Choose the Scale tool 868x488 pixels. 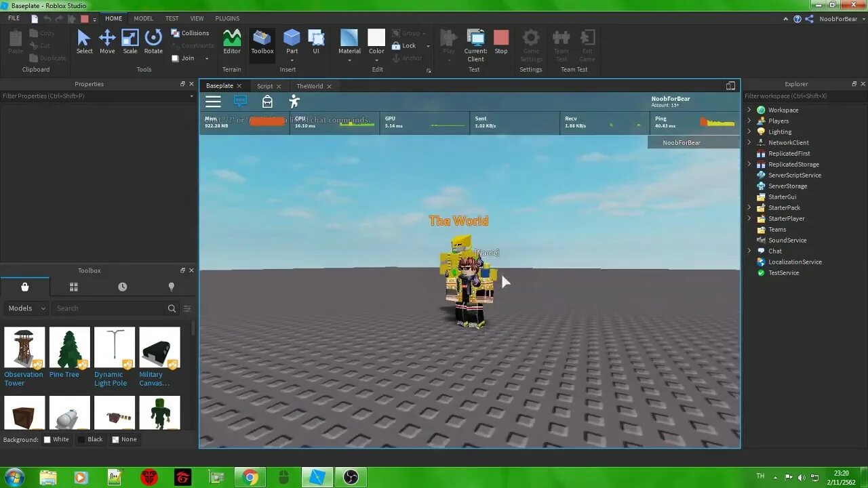coord(130,41)
